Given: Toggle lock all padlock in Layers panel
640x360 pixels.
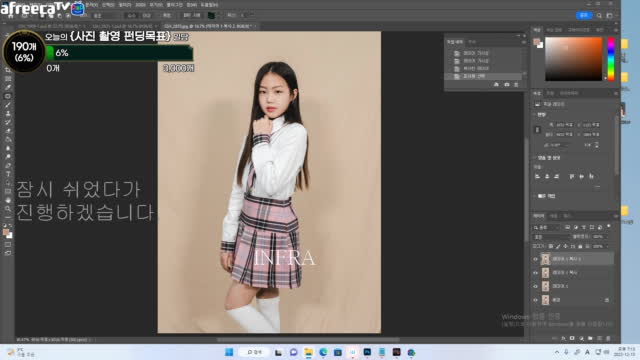Looking at the screenshot, I should (580, 246).
